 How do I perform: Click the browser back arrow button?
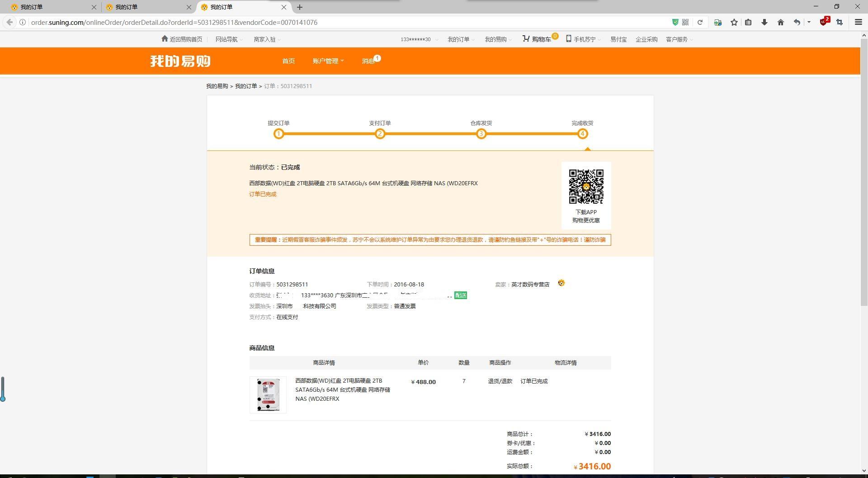(x=9, y=22)
